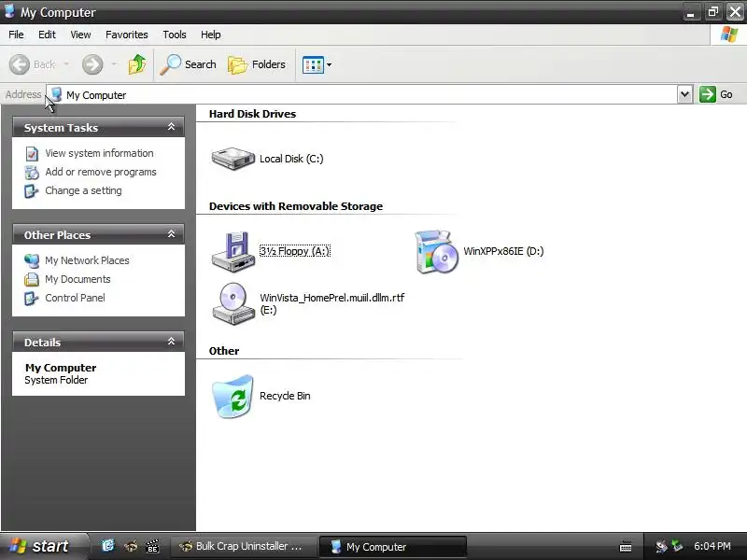Screen dimensions: 747x560
Task: Open the Forward history dropdown arrow
Action: pos(114,63)
